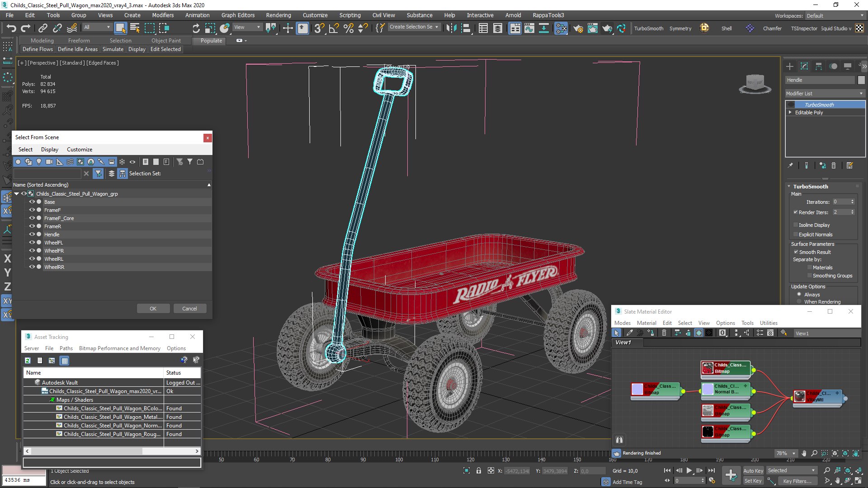This screenshot has height=488, width=868.
Task: Hide the Hendle object via eye icon
Action: 32,235
